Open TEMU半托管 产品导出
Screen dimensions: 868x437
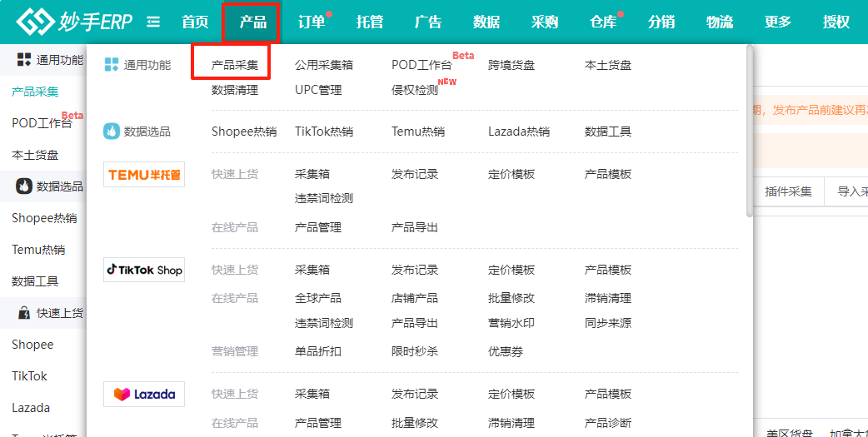(415, 227)
